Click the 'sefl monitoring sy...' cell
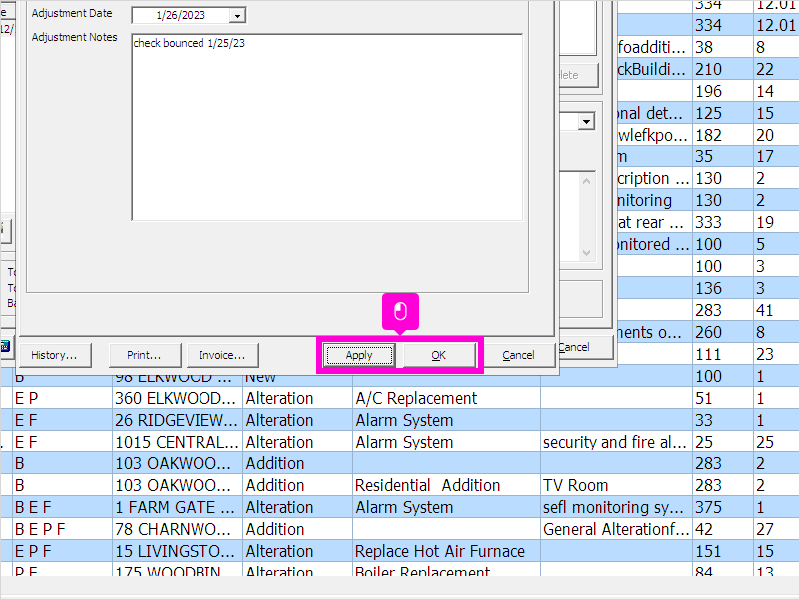Screen dimensions: 800x600 (616, 507)
